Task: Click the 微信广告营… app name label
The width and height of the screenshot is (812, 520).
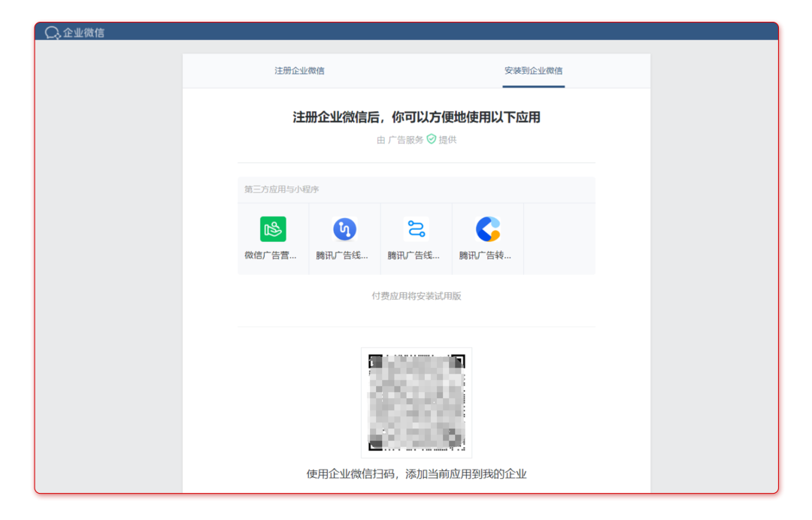Action: pos(271,255)
